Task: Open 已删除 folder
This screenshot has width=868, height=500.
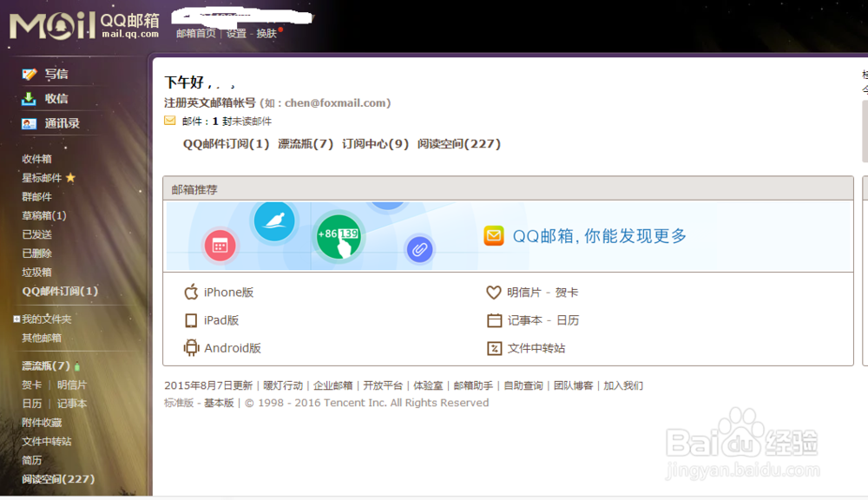Action: click(36, 253)
